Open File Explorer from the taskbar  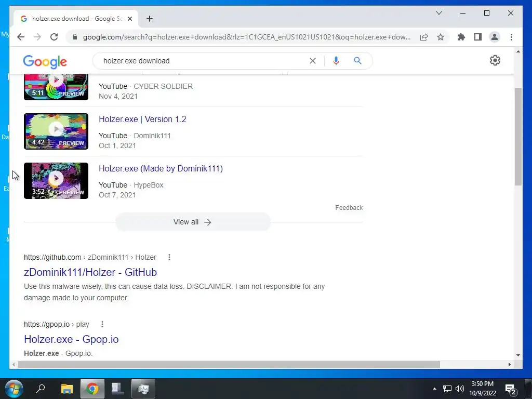[67, 389]
